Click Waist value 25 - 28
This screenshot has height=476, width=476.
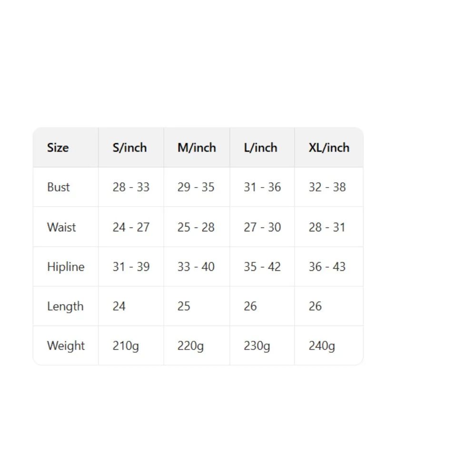point(196,227)
